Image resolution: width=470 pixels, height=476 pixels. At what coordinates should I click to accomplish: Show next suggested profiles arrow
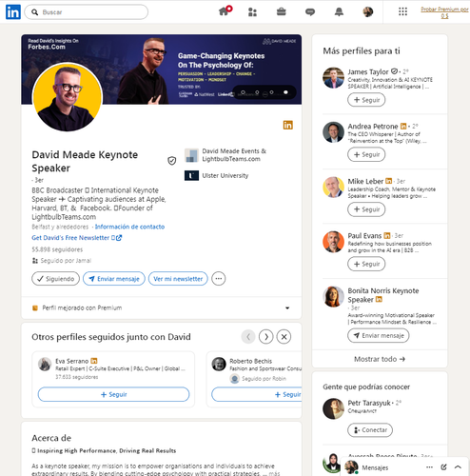[266, 337]
